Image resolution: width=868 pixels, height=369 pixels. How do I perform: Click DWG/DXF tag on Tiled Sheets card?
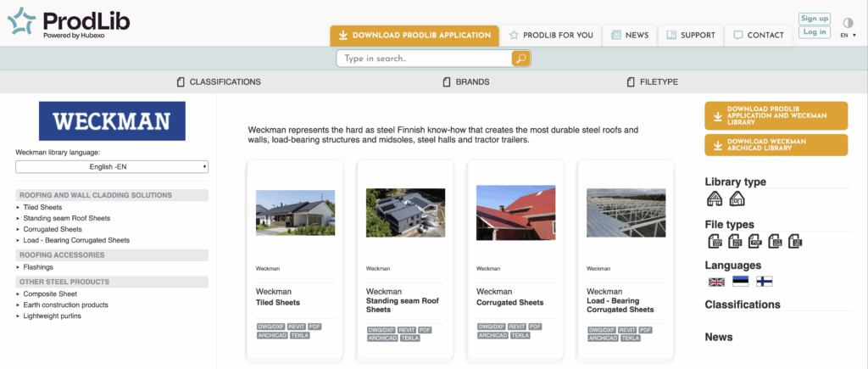pyautogui.click(x=270, y=327)
